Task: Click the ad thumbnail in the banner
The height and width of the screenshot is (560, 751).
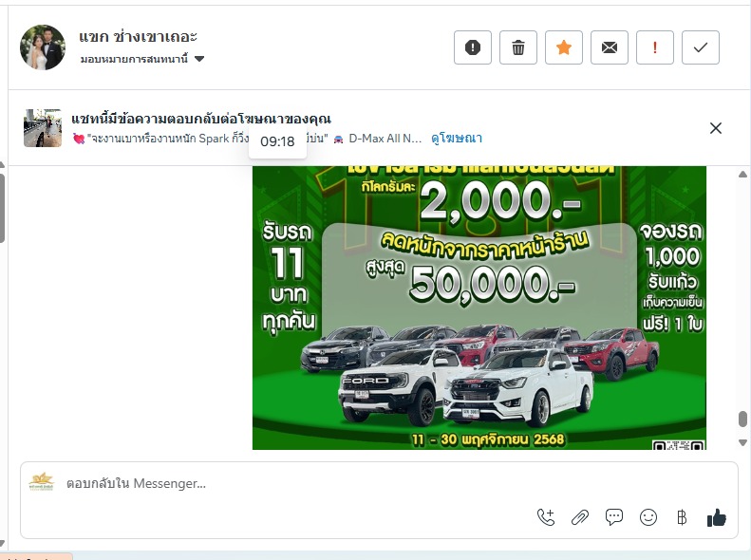Action: [43, 128]
